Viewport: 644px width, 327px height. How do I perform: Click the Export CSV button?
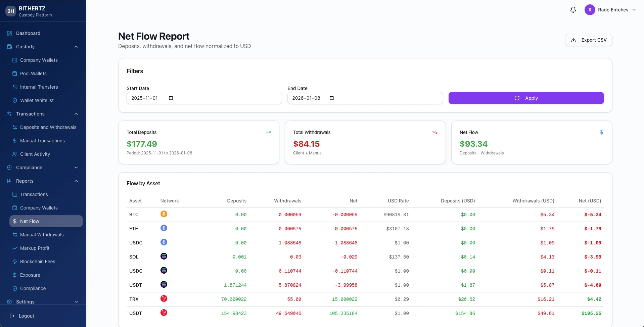click(x=588, y=40)
